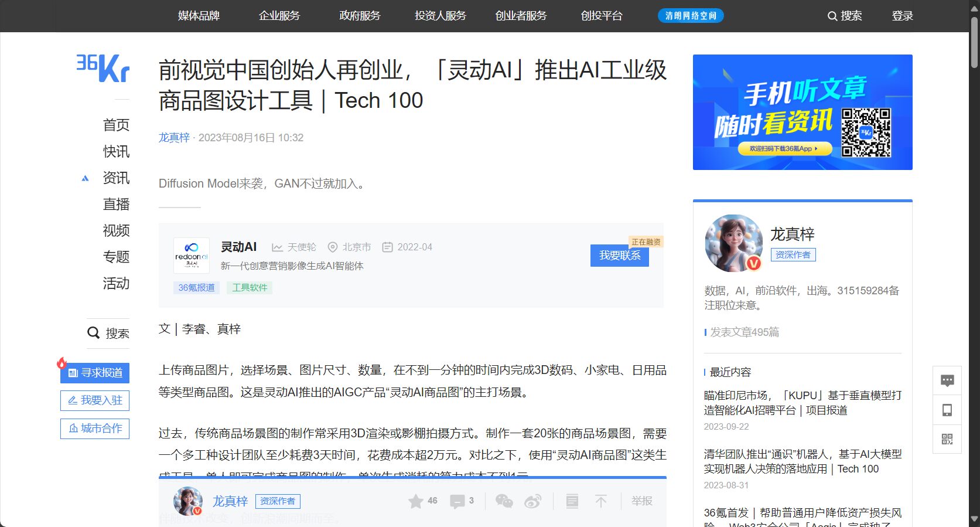Go to 专题 in the left sidebar

tap(116, 257)
